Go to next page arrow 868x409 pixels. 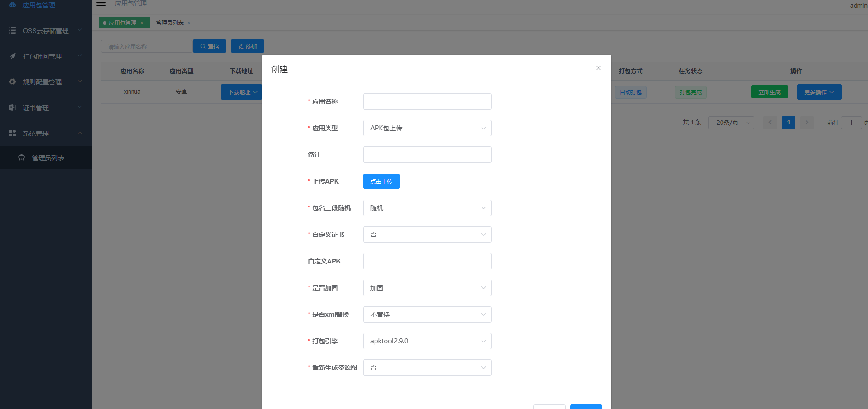click(807, 123)
